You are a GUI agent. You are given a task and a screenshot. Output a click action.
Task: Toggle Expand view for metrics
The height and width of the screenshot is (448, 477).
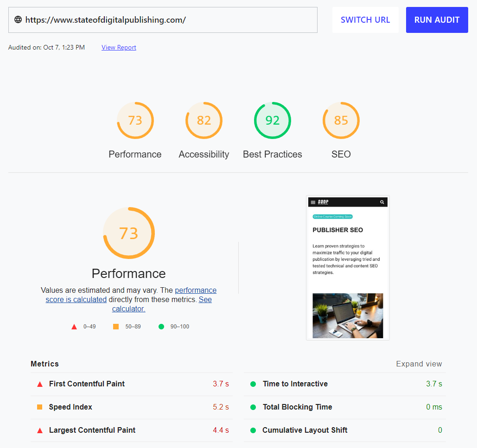click(419, 364)
